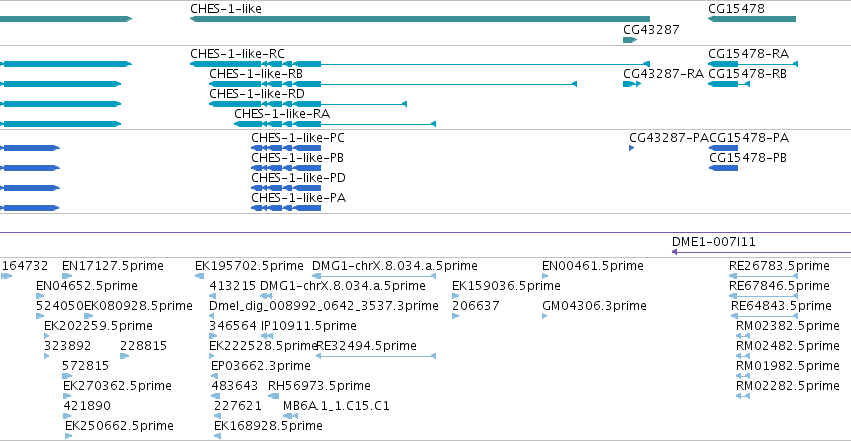Select the small CG43287 gene arrow glyph
851x441 pixels.
pyautogui.click(x=630, y=40)
